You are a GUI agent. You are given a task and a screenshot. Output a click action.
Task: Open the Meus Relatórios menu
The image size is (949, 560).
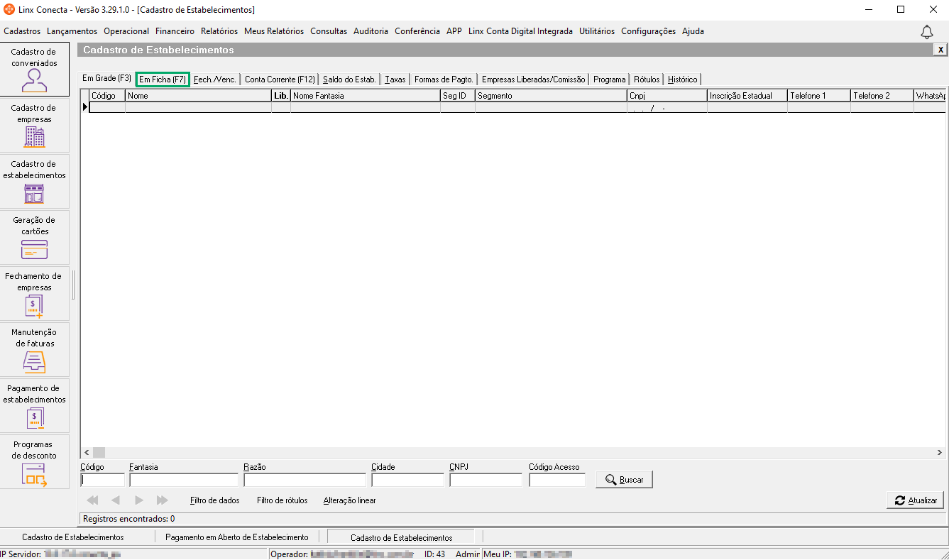click(274, 31)
